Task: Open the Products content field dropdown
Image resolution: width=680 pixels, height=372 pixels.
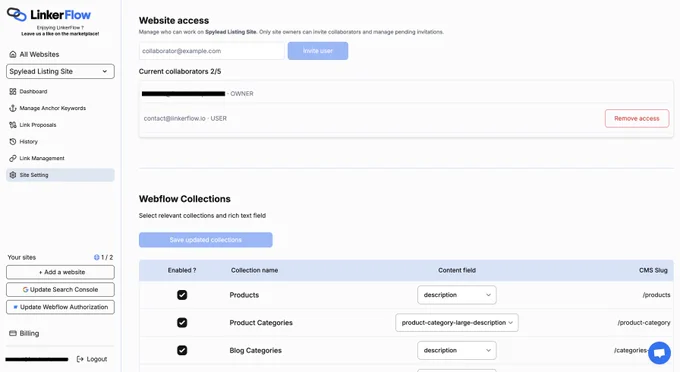Action: (457, 295)
